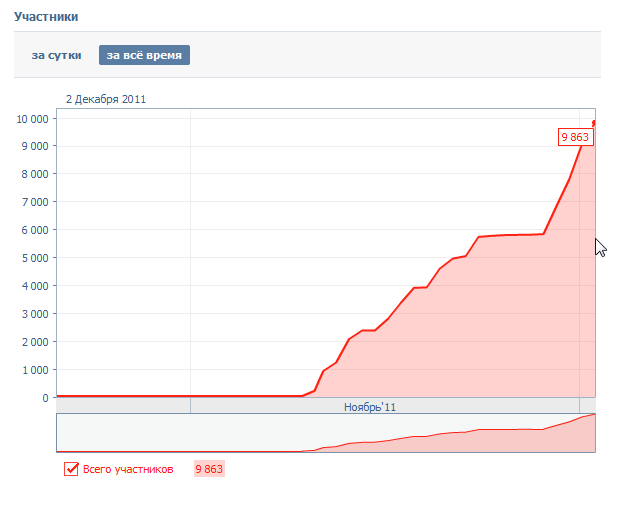The width and height of the screenshot is (618, 520).
Task: Click the red data point at the chart peak
Action: click(x=594, y=123)
